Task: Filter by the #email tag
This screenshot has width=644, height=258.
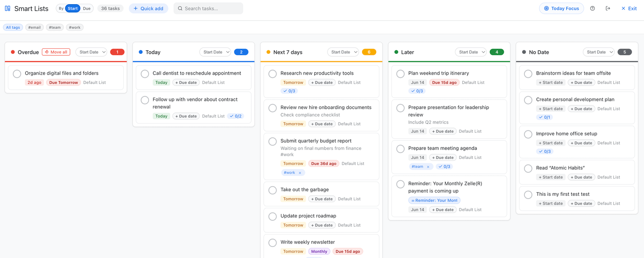Action: (x=34, y=27)
